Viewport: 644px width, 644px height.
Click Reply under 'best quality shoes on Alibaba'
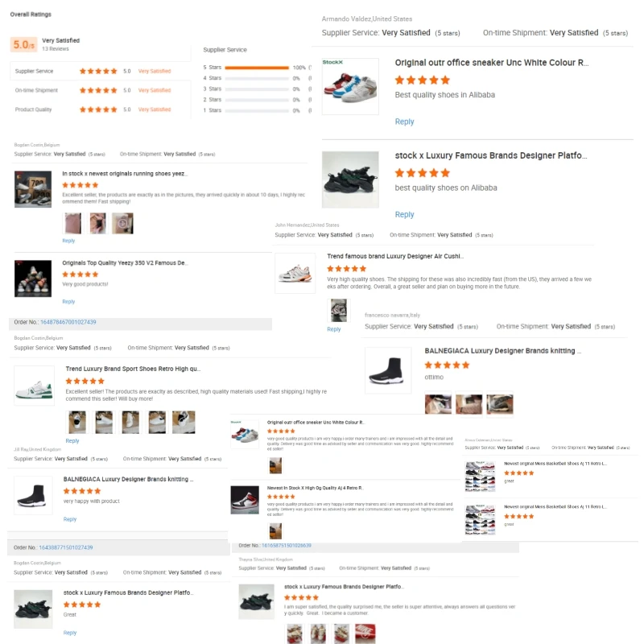404,214
